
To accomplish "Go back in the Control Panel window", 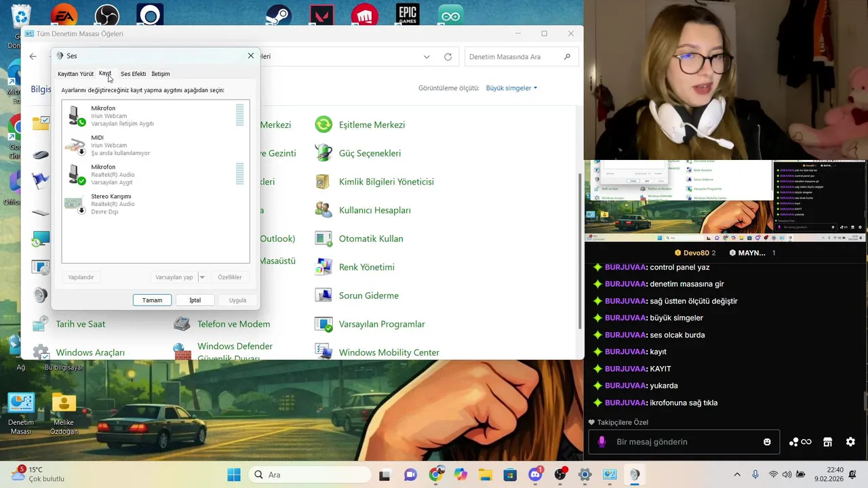I will tap(33, 56).
